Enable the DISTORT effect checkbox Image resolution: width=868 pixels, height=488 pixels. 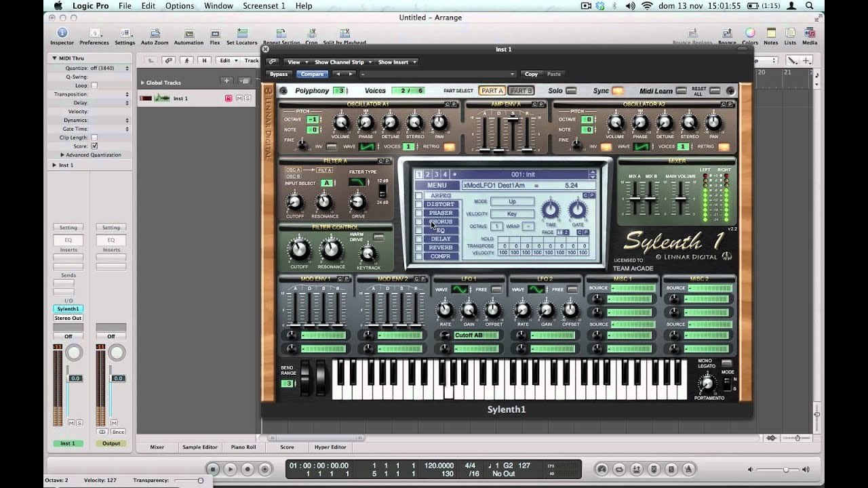(419, 204)
